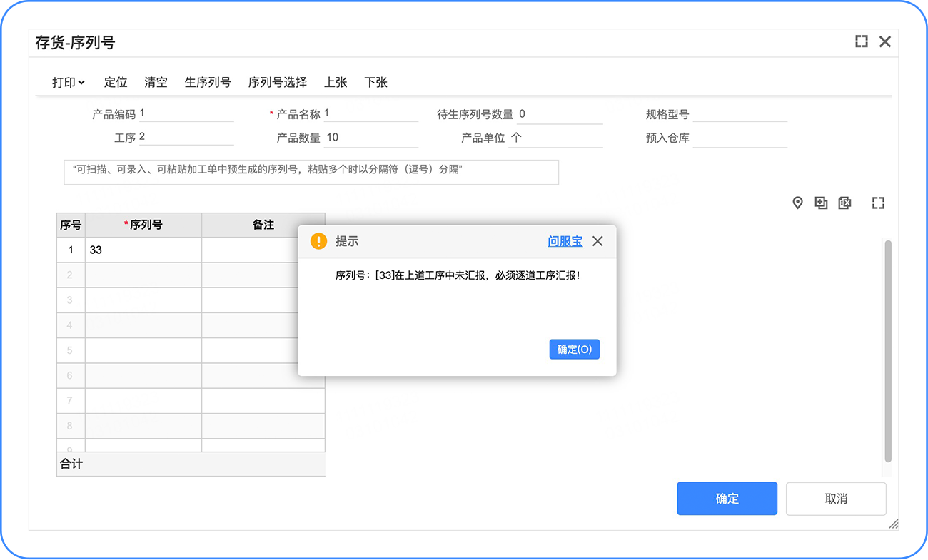
Task: Click the 产品编码 field
Action: [x=186, y=114]
